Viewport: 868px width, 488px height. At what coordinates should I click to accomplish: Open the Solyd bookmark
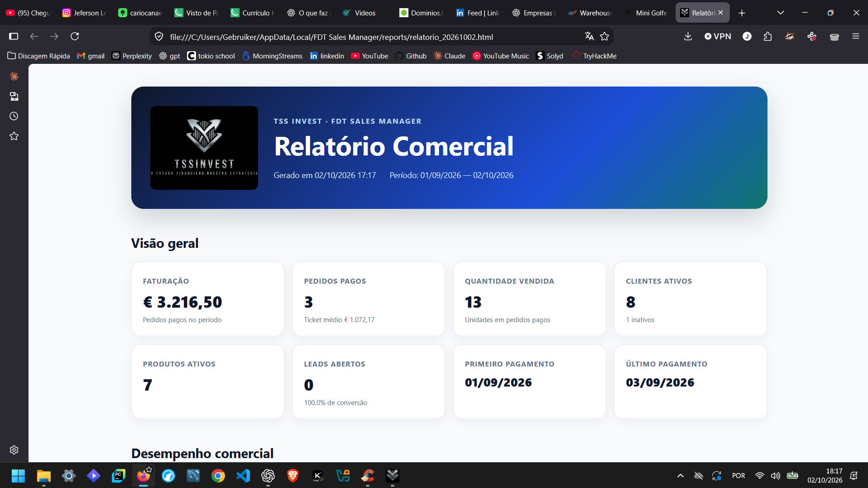[x=550, y=56]
